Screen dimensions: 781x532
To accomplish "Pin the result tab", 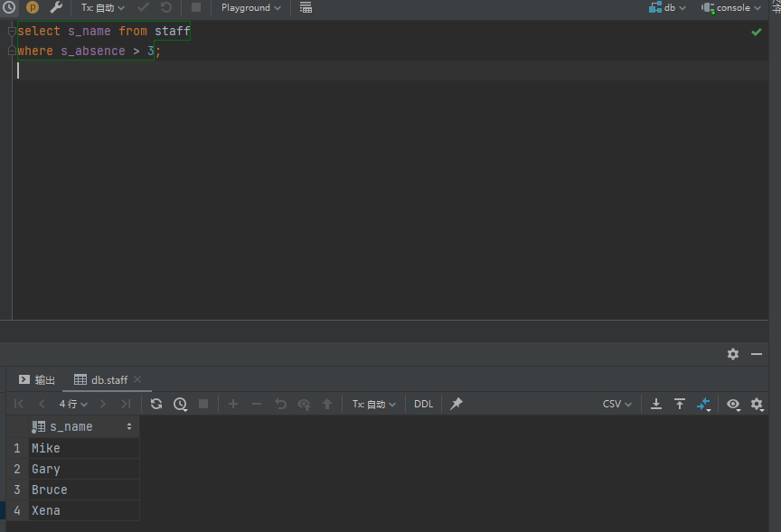I will [456, 404].
